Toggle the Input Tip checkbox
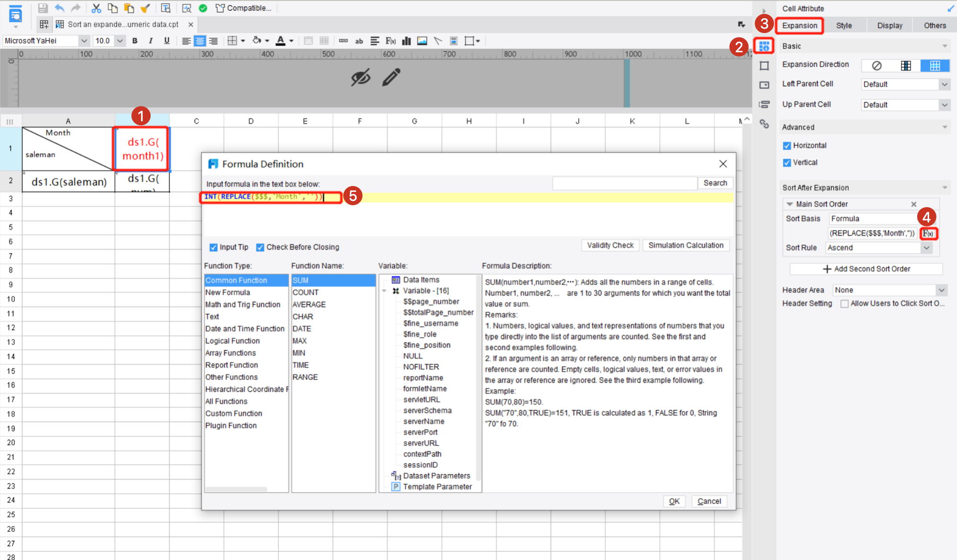The width and height of the screenshot is (957, 560). click(213, 247)
